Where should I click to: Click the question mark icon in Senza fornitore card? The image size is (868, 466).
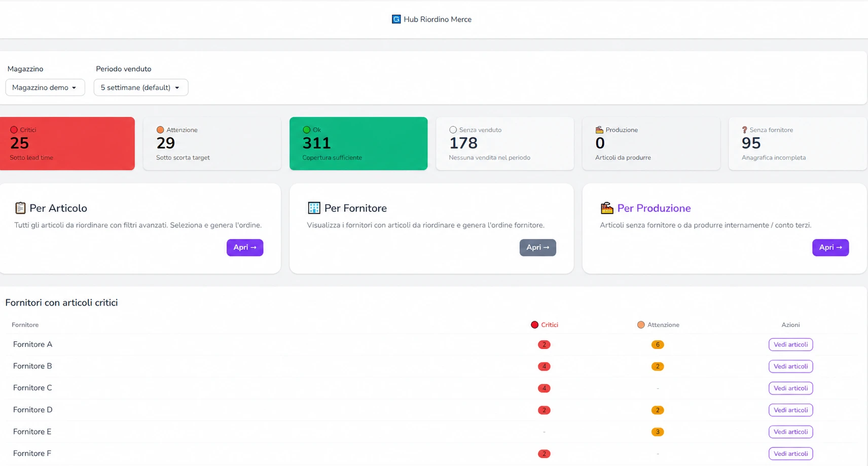click(745, 130)
